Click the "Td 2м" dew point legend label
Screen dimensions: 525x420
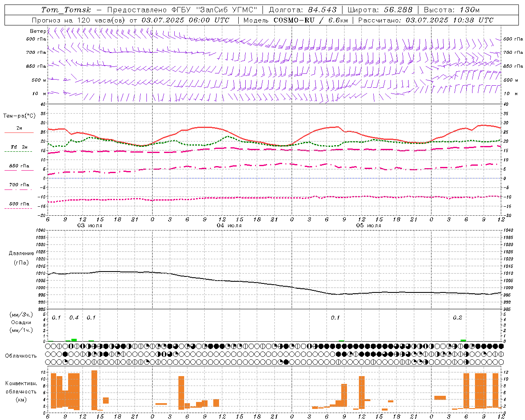coord(19,147)
